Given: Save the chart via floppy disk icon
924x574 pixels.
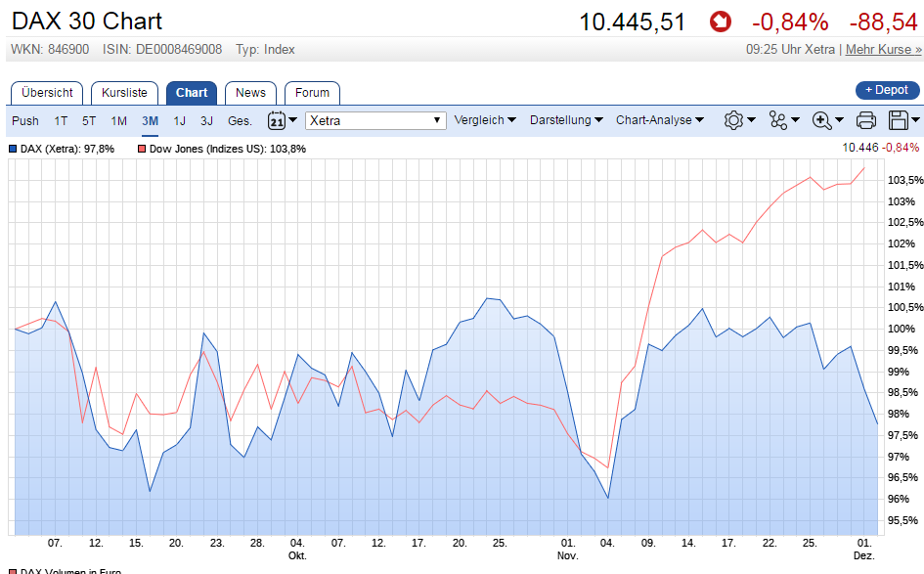Looking at the screenshot, I should click(x=903, y=120).
